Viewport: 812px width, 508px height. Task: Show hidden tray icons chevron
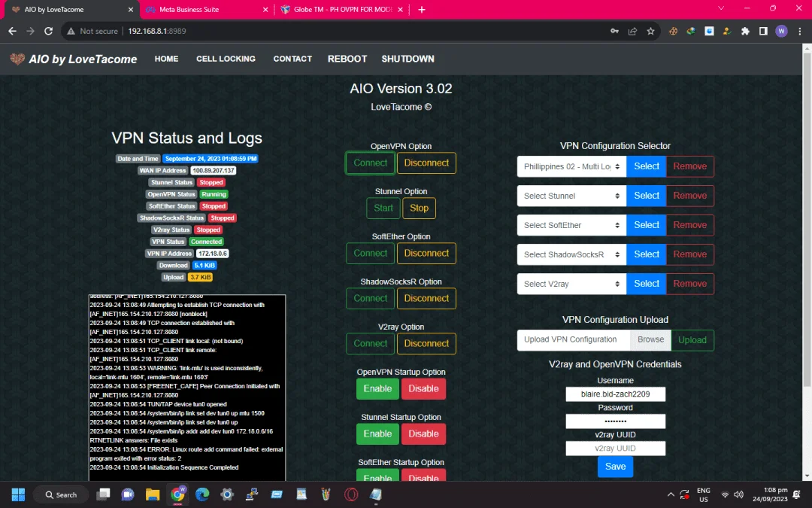670,494
